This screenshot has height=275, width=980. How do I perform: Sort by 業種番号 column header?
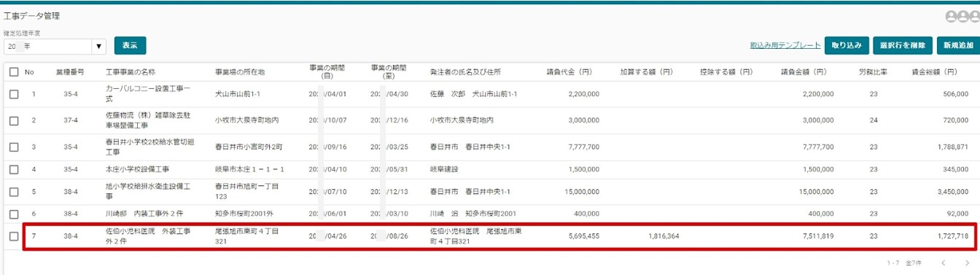click(x=70, y=72)
